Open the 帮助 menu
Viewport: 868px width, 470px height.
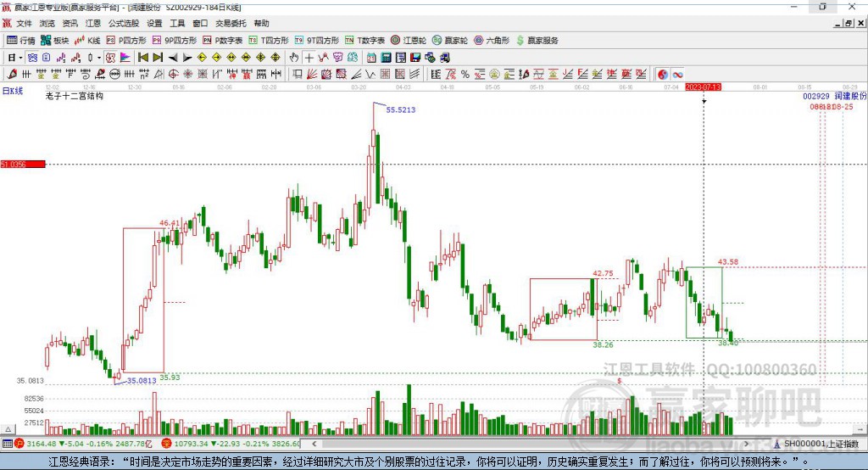coord(261,23)
